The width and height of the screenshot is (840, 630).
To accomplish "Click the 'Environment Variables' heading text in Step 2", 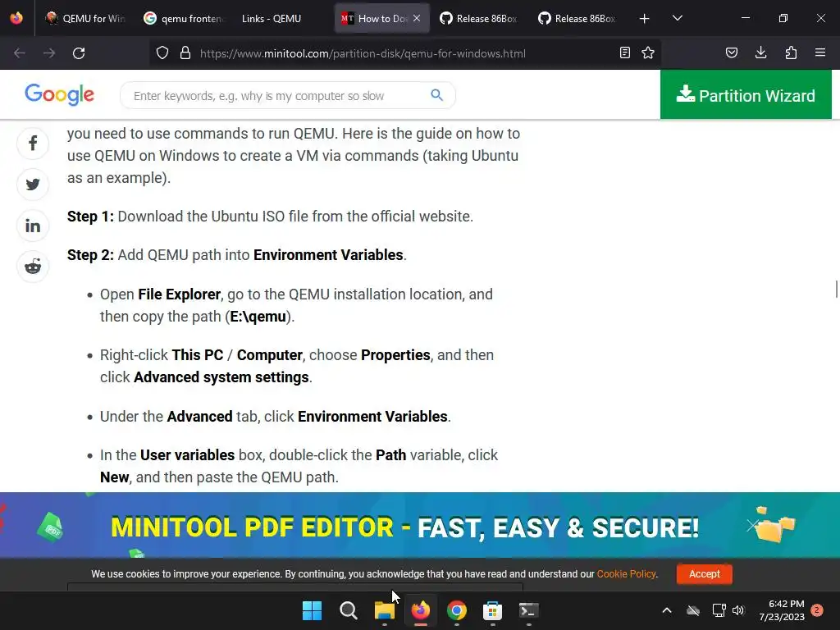I will (x=328, y=255).
